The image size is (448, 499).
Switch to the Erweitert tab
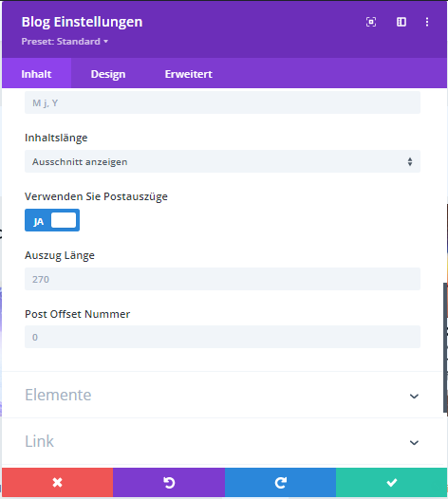click(x=189, y=74)
